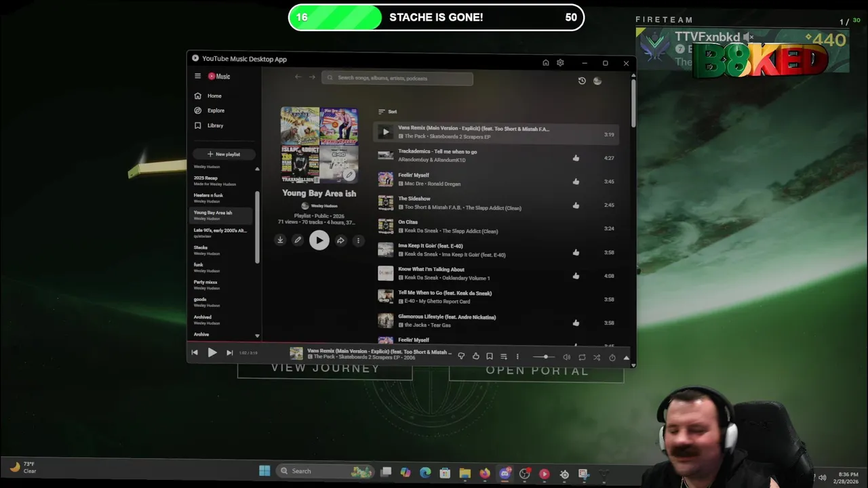868x488 pixels.
Task: Open the sleep timer icon
Action: pos(612,357)
